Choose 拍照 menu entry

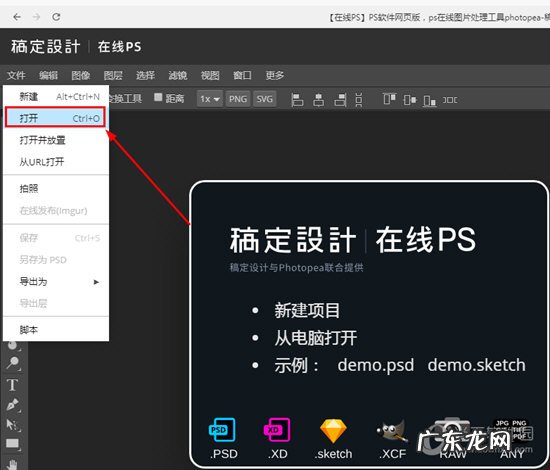(x=56, y=188)
